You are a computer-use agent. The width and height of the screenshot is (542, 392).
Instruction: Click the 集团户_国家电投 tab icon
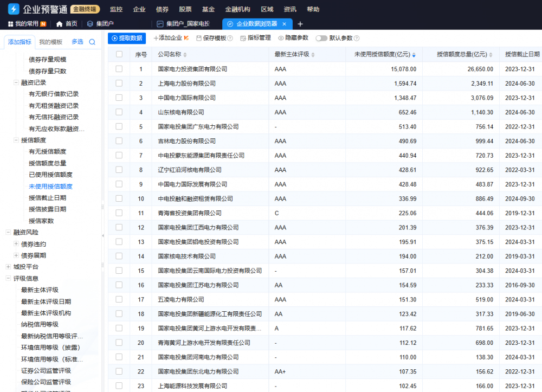(x=160, y=24)
